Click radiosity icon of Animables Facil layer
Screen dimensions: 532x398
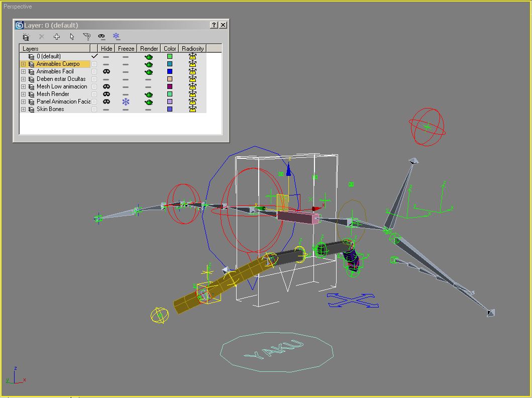coord(193,71)
